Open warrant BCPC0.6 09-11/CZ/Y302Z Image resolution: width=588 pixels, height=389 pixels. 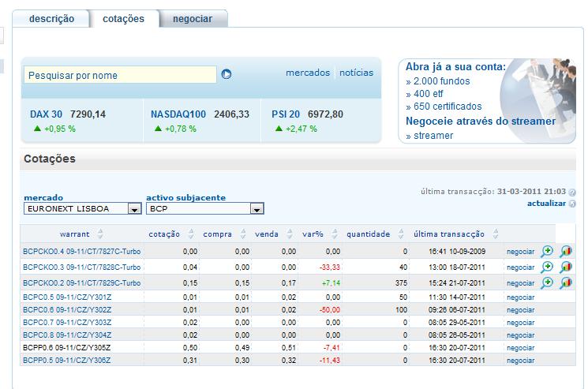(x=67, y=310)
